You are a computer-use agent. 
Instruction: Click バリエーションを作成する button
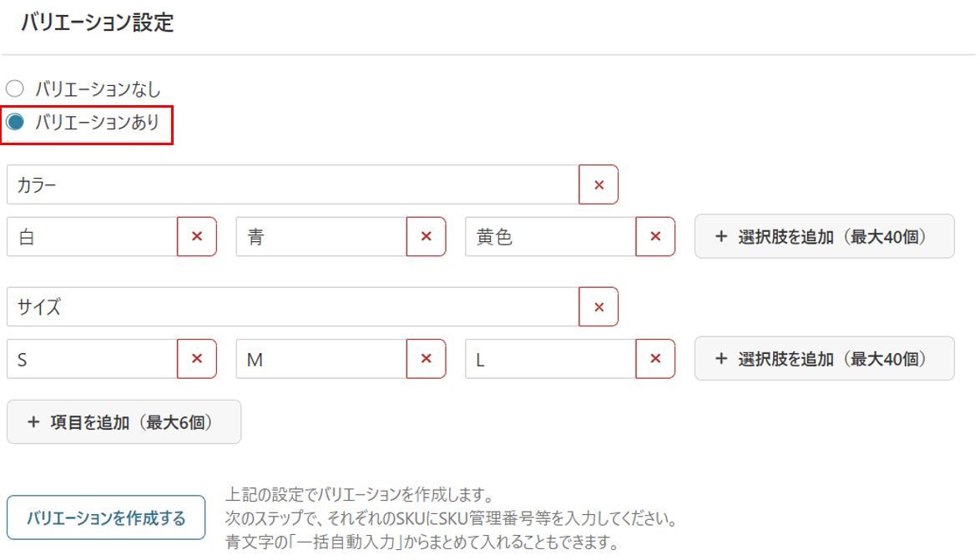[x=106, y=517]
